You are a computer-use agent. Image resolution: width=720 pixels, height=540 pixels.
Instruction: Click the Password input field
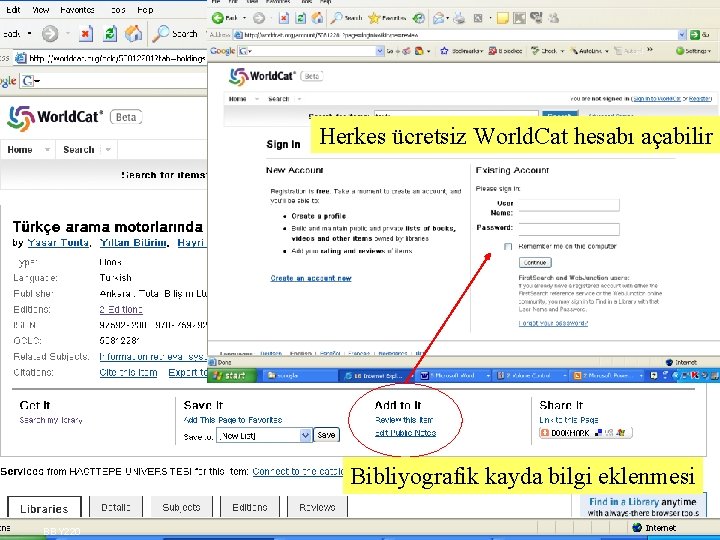point(569,229)
